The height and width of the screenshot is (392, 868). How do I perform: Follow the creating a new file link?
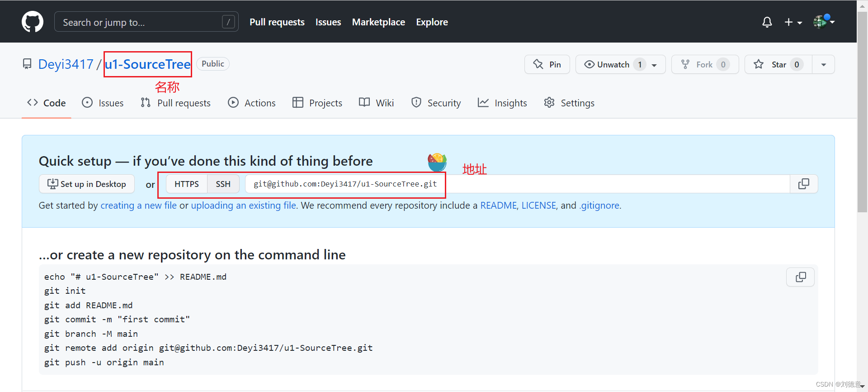coord(138,206)
